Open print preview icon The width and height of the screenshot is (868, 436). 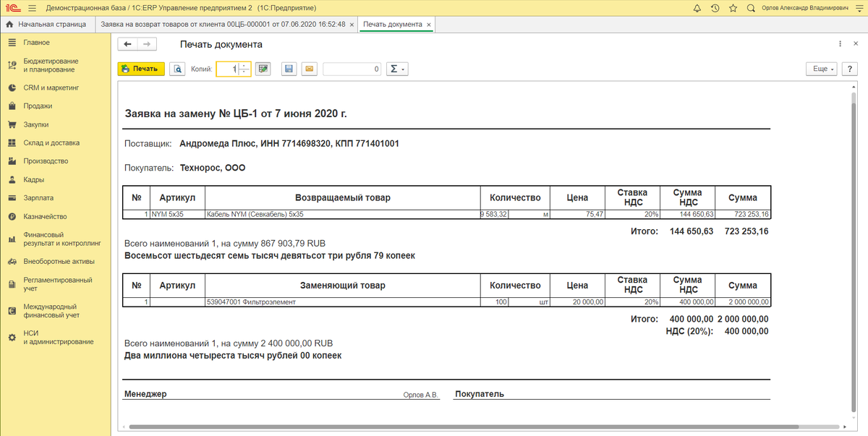tap(177, 69)
